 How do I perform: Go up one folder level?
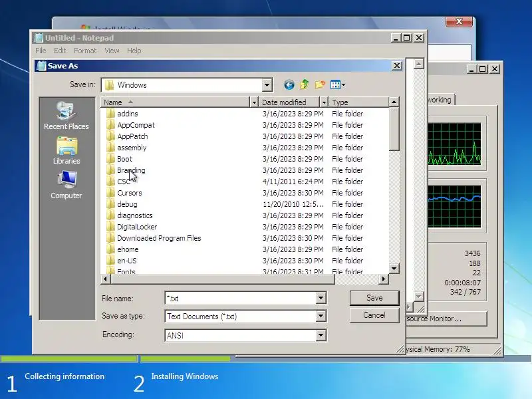(x=305, y=84)
